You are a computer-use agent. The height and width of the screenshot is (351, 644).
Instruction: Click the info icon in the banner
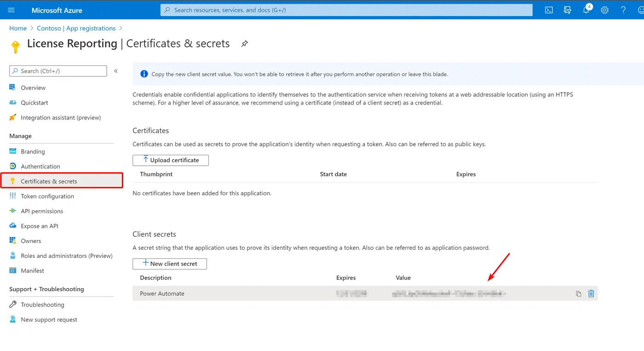pos(144,74)
